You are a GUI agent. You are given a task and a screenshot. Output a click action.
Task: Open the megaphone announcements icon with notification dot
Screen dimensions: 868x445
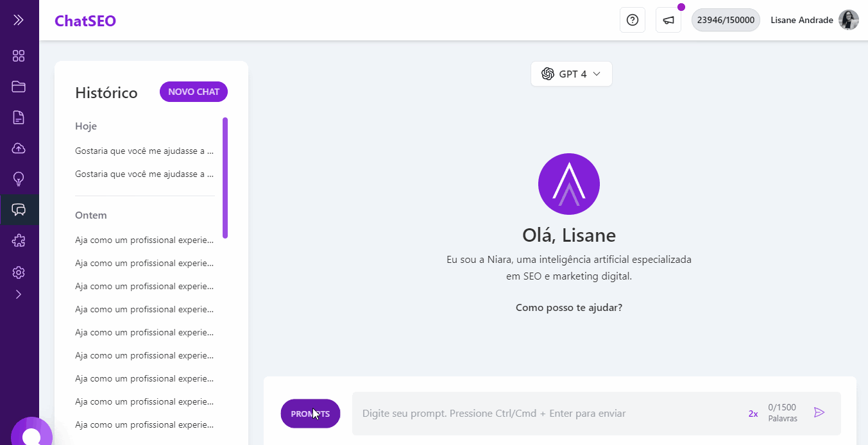pos(668,20)
